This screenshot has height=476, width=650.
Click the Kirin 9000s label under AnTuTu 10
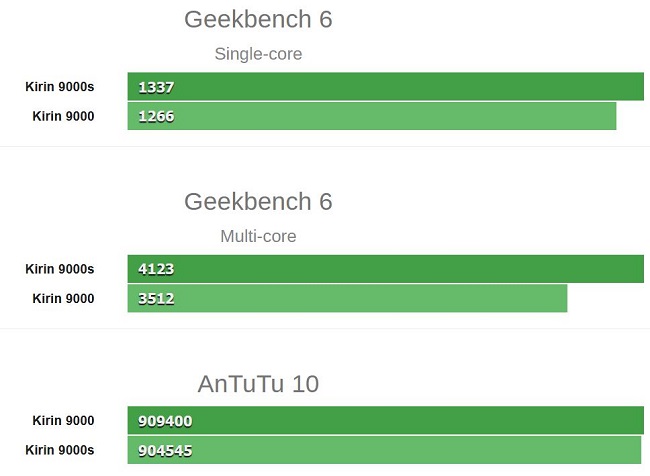(60, 450)
